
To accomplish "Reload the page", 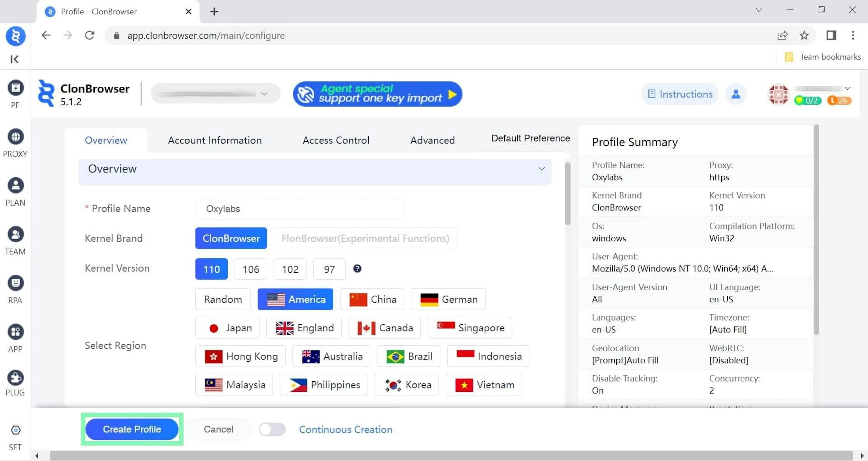I will pyautogui.click(x=90, y=35).
